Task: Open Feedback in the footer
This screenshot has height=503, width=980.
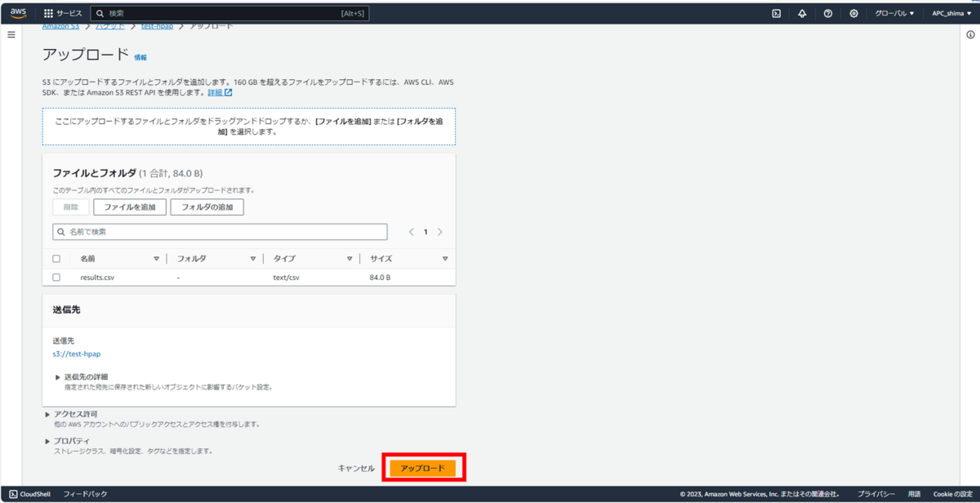Action: [85, 494]
